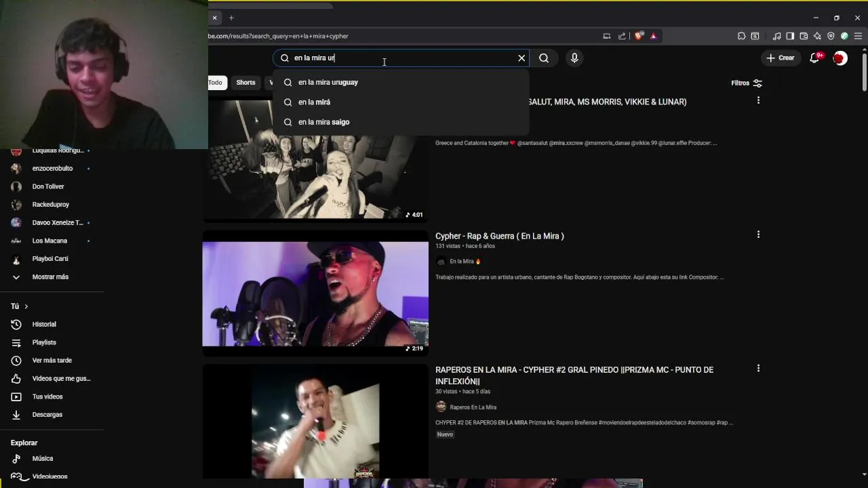Open options menu for the first video result
The width and height of the screenshot is (868, 488).
758,100
